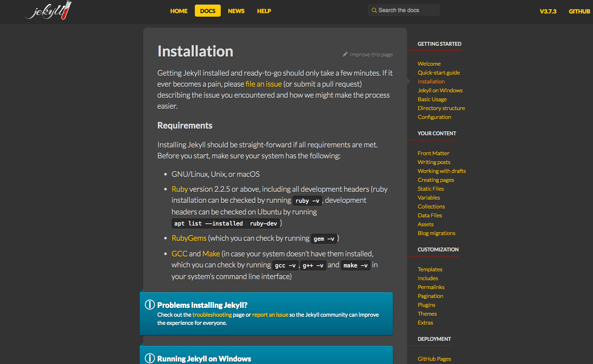Open Jekyll on Windows sidebar link

coord(440,91)
